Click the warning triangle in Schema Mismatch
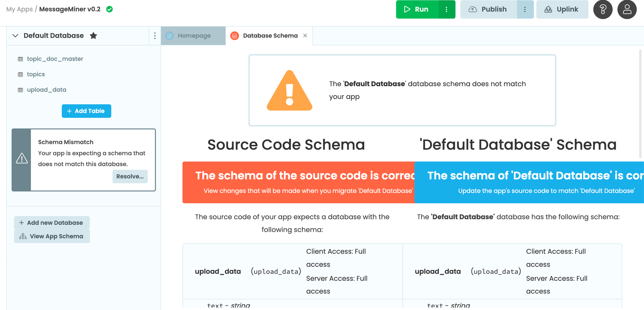Image resolution: width=644 pixels, height=310 pixels. click(22, 158)
